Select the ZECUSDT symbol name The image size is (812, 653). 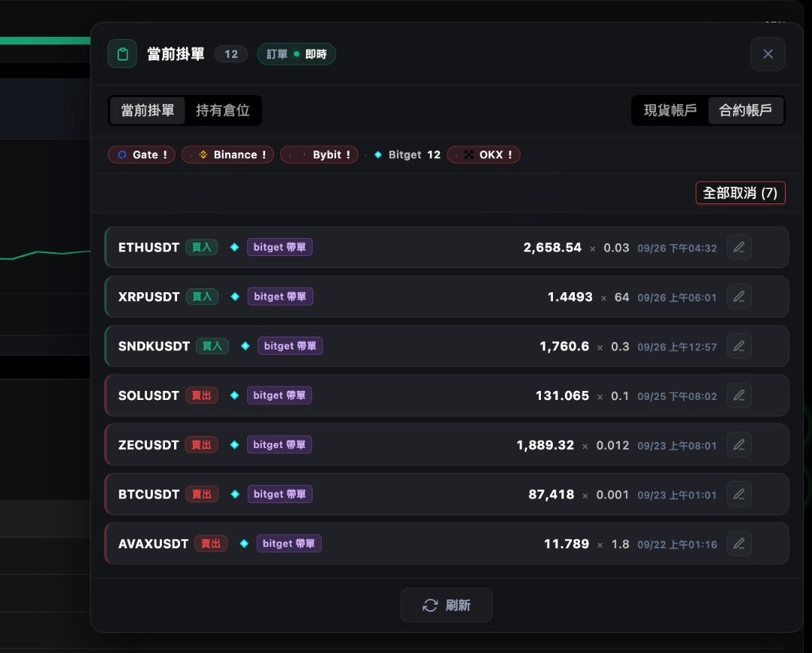pyautogui.click(x=148, y=445)
